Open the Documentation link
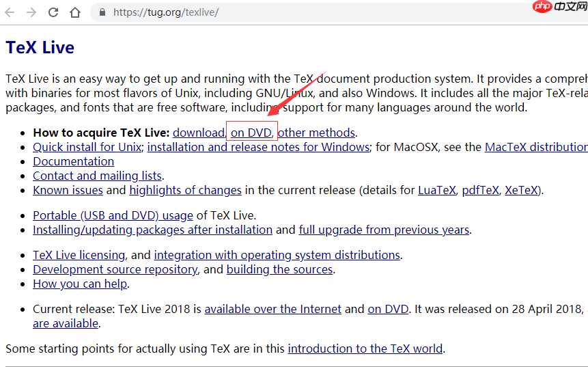This screenshot has width=588, height=367. click(74, 161)
